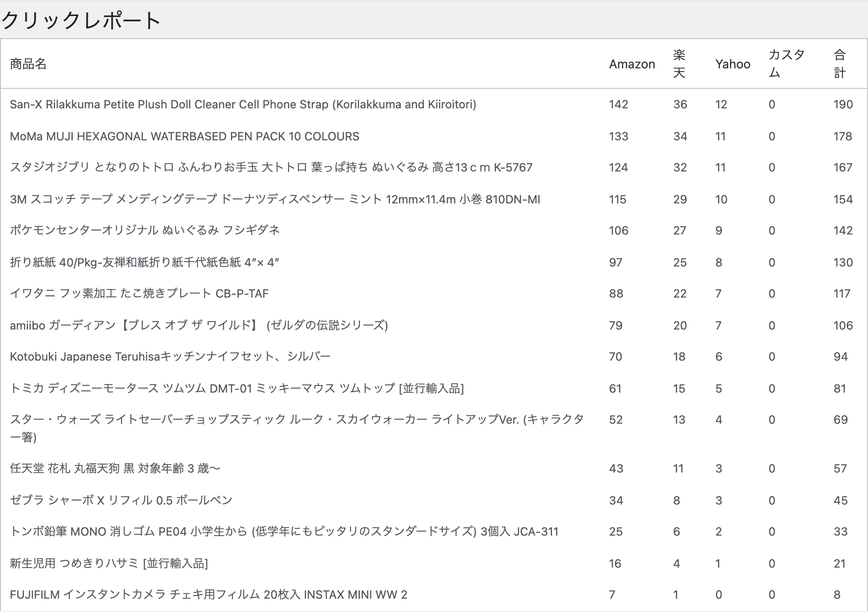Viewport: 868px width, 612px height.
Task: Select the イワタニ たこ焼きプレート product name
Action: pyautogui.click(x=139, y=294)
